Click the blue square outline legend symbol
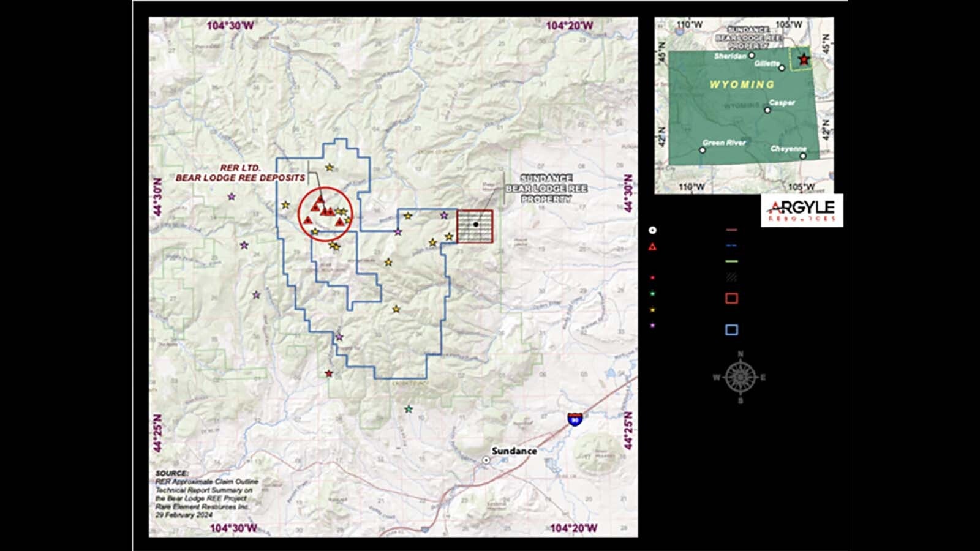The image size is (980, 551). pyautogui.click(x=731, y=330)
